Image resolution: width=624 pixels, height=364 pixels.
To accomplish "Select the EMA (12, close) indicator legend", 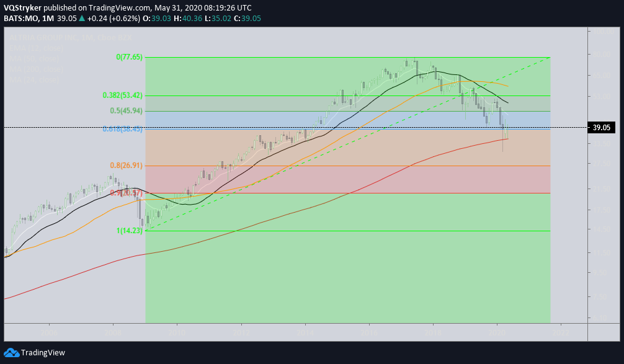I will [x=36, y=48].
